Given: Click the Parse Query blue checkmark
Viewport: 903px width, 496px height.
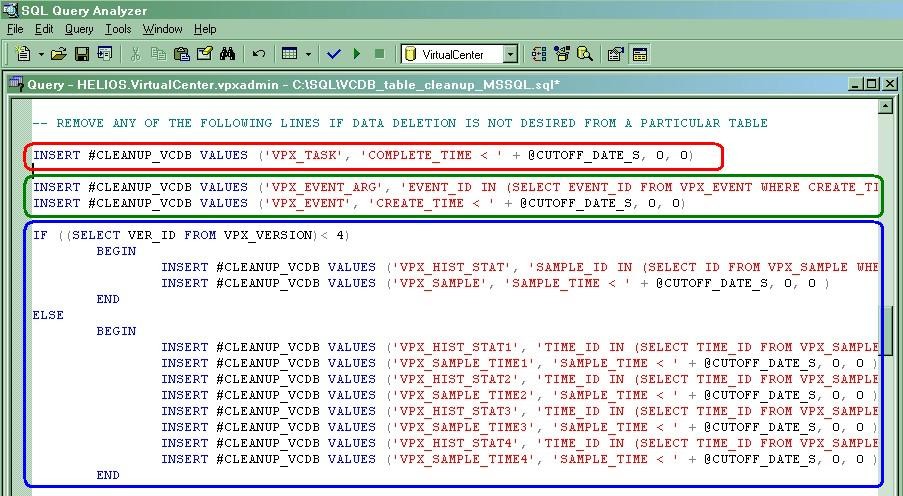Looking at the screenshot, I should [x=334, y=54].
